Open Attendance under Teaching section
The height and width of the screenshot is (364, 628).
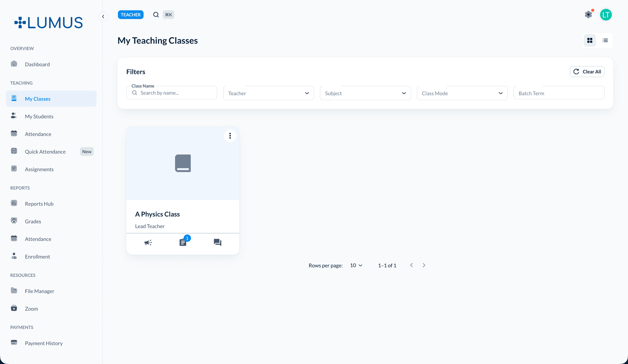coord(51,134)
